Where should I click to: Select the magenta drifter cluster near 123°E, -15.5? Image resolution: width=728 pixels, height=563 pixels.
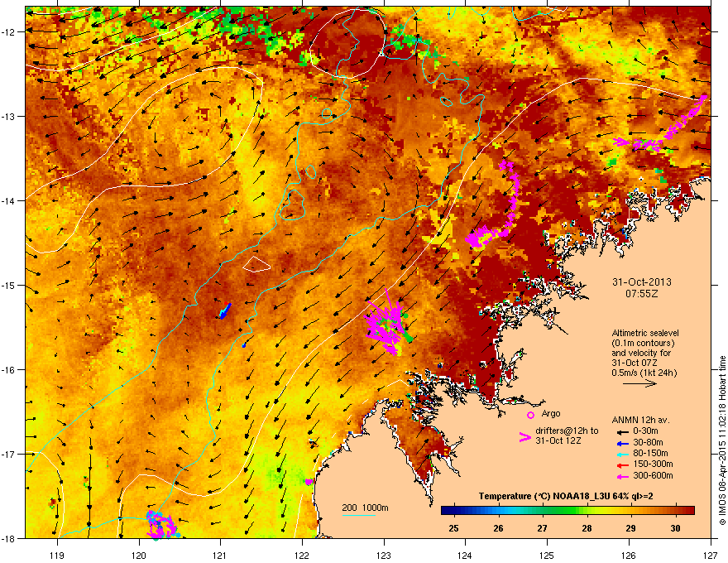(386, 324)
